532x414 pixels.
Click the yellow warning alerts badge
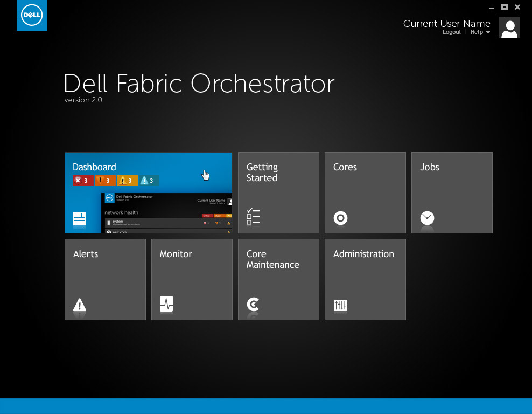click(x=127, y=181)
